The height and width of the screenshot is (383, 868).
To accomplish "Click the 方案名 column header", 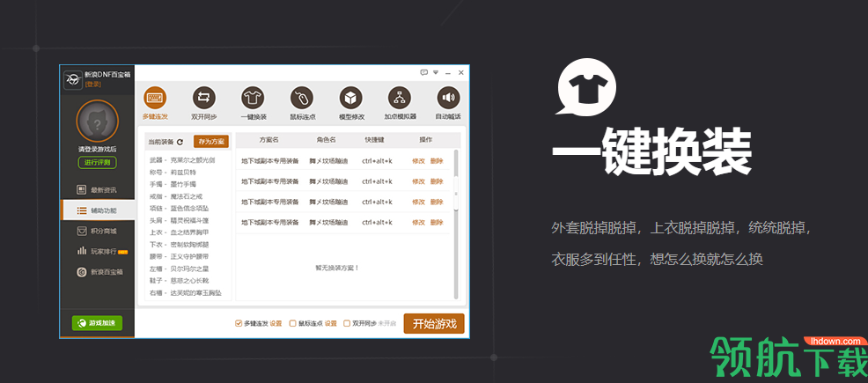I will tap(269, 139).
